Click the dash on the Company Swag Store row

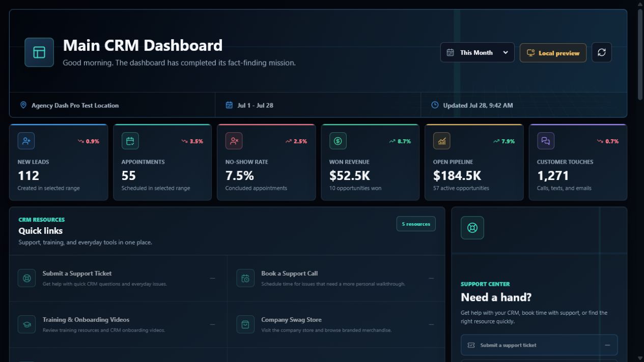pos(431,324)
